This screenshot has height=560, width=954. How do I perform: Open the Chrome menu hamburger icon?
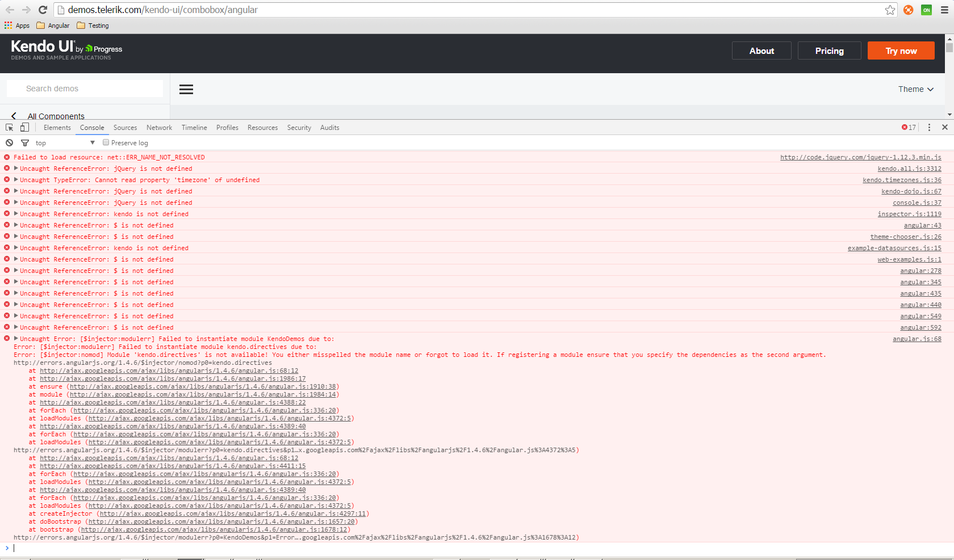[944, 10]
